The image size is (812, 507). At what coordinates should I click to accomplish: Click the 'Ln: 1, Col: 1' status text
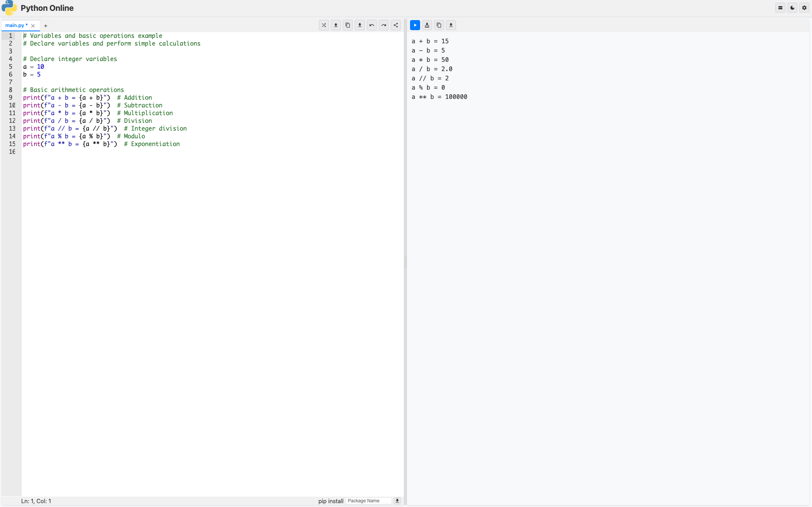36,501
